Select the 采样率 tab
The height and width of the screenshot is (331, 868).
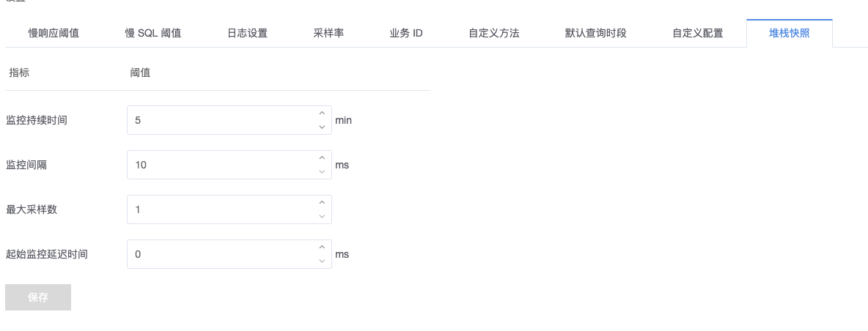click(x=328, y=34)
